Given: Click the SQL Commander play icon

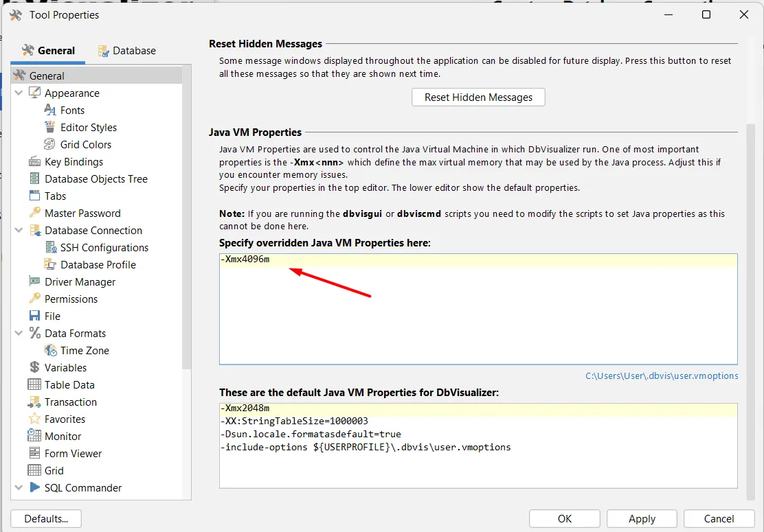Looking at the screenshot, I should coord(34,487).
